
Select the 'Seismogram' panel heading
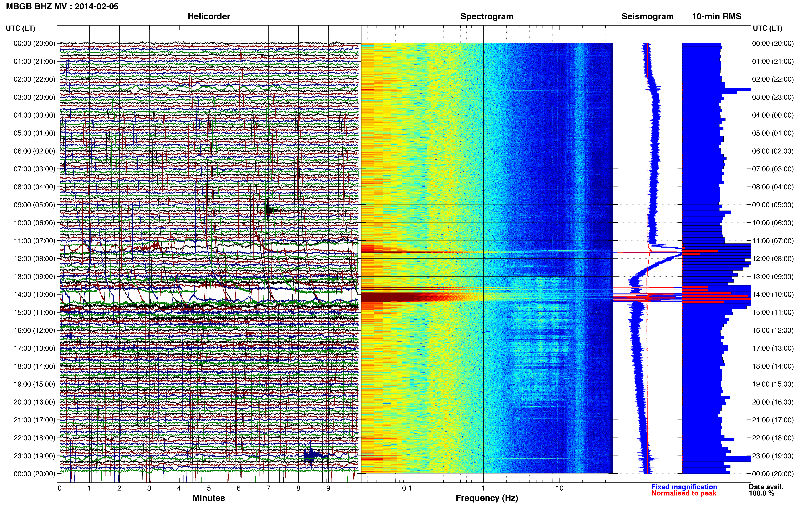648,16
